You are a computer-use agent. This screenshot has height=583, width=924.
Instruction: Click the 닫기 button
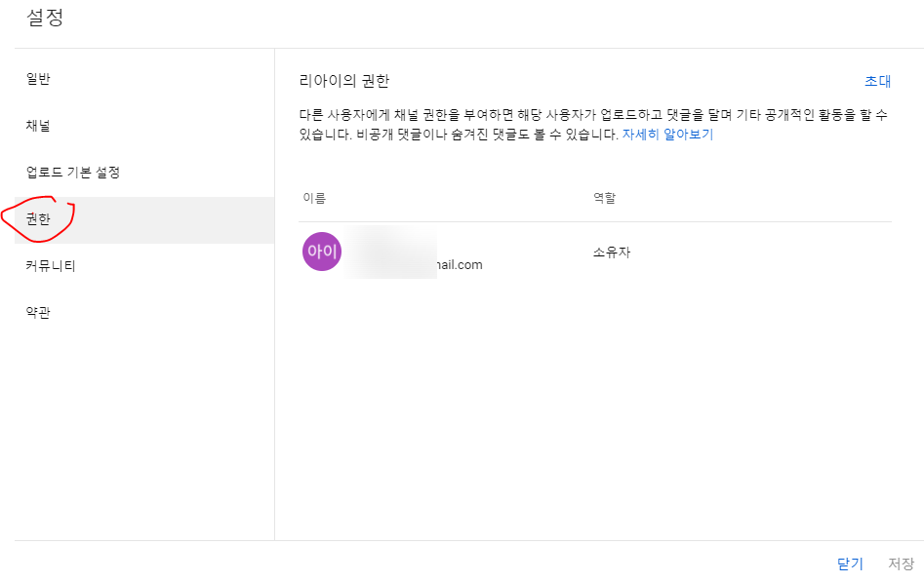tap(850, 564)
